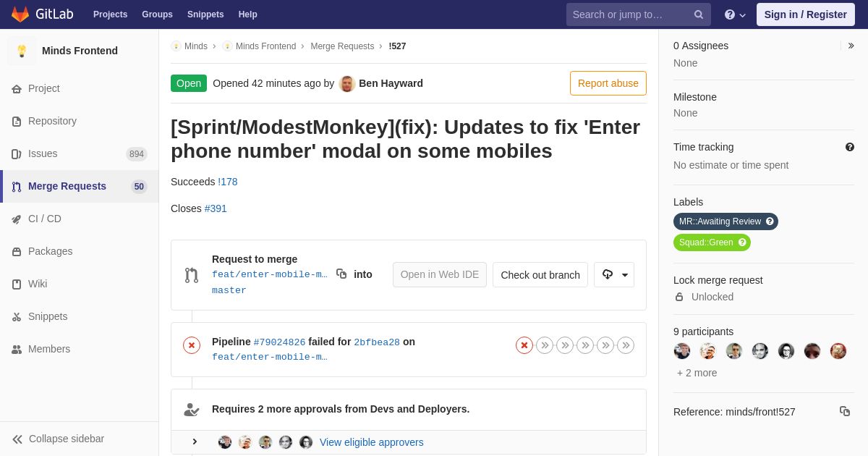Screen dimensions: 868x456
Task: Click the Collapse sidebar double-chevron icon
Action: [17, 439]
